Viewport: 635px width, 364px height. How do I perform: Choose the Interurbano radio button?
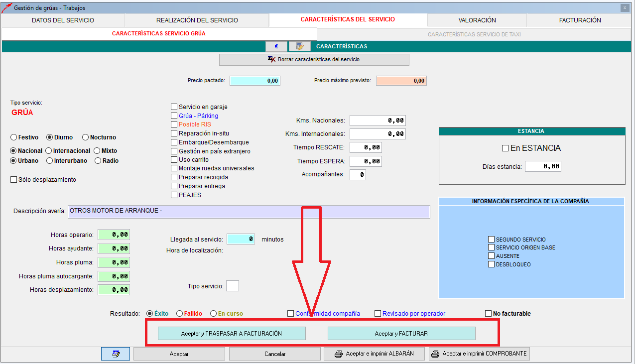pyautogui.click(x=49, y=161)
